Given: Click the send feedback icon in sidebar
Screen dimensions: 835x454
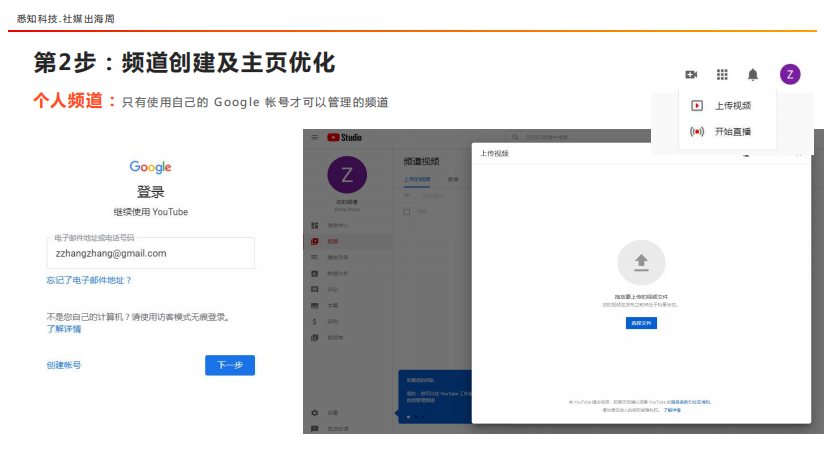Looking at the screenshot, I should click(315, 428).
